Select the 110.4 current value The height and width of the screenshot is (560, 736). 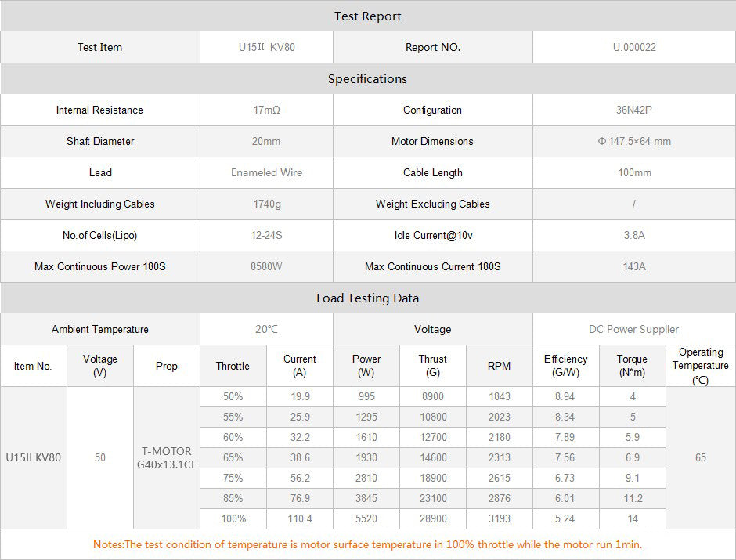300,518
